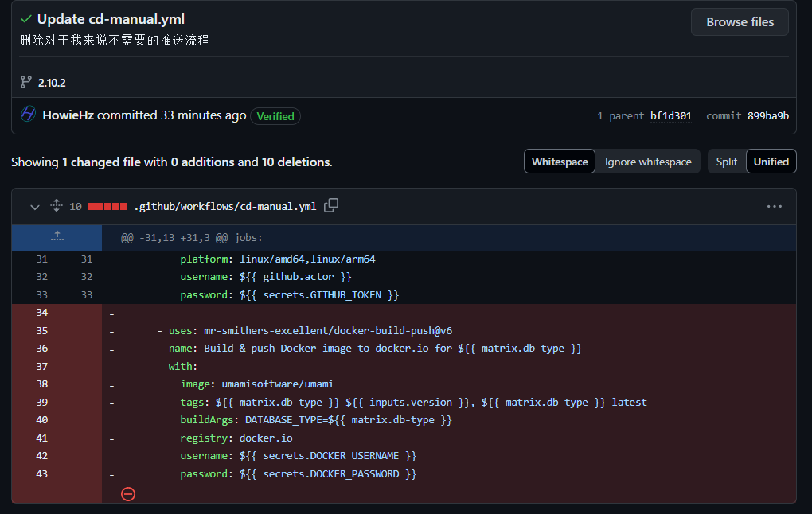Screen dimensions: 812x514
Task: Click the branch icon next to 2.10.2
Action: 26,82
